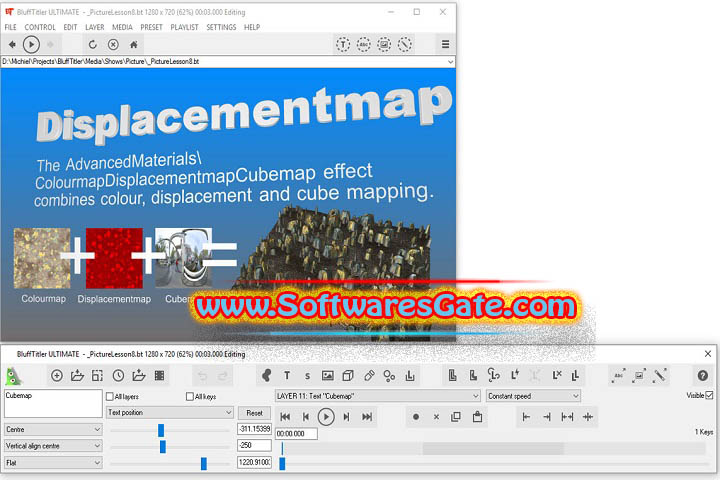Click the first property slider handle
The width and height of the screenshot is (720, 480).
161,430
